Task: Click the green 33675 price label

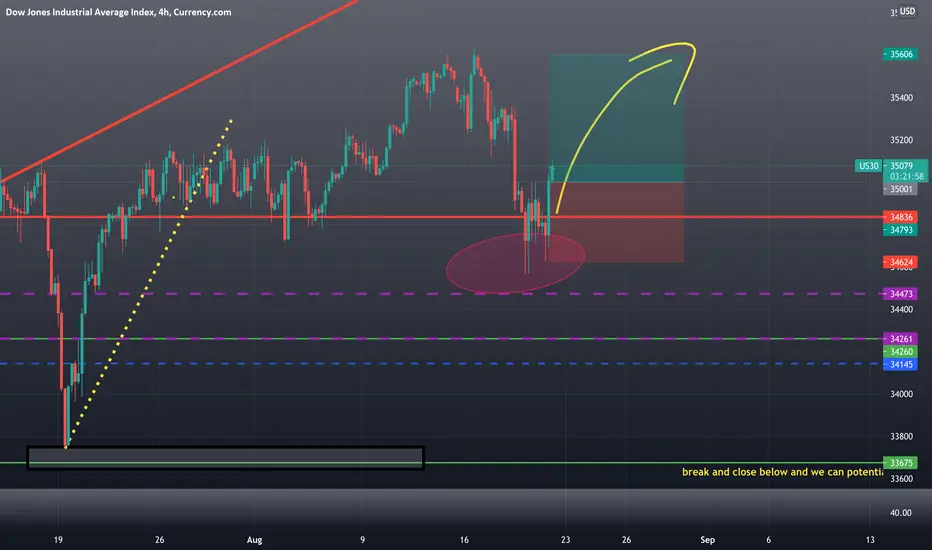Action: [x=900, y=463]
